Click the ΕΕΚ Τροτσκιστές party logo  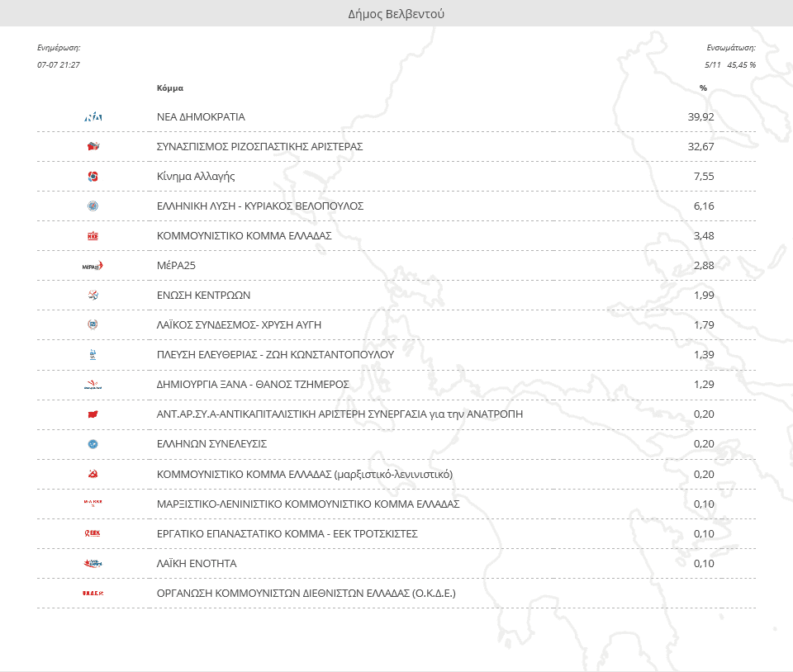tap(93, 533)
